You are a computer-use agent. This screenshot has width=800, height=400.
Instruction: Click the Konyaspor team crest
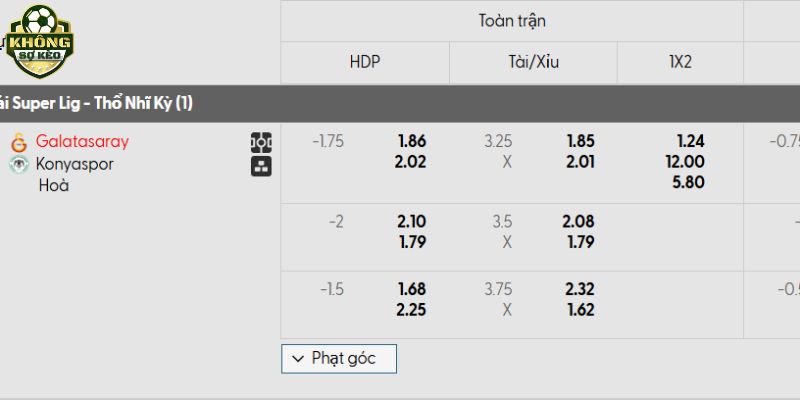click(19, 164)
